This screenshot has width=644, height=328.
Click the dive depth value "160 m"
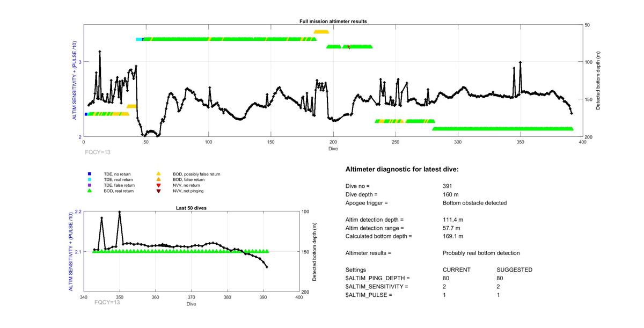[451, 194]
